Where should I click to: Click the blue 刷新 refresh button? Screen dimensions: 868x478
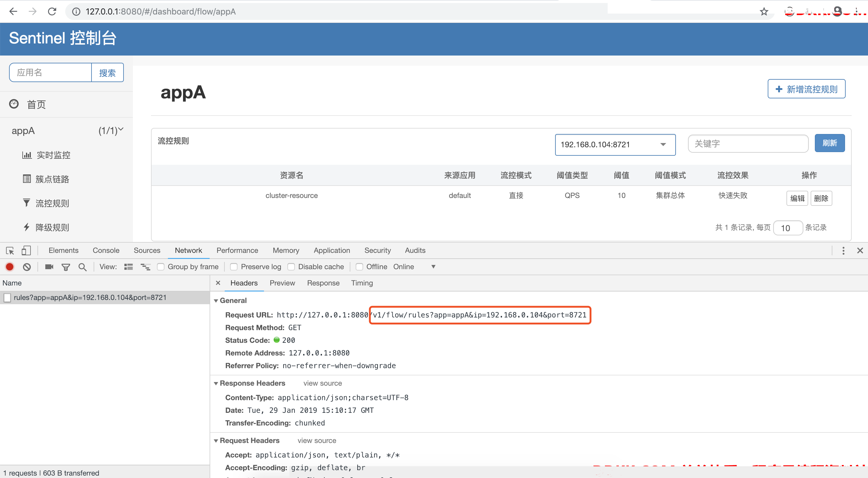830,143
